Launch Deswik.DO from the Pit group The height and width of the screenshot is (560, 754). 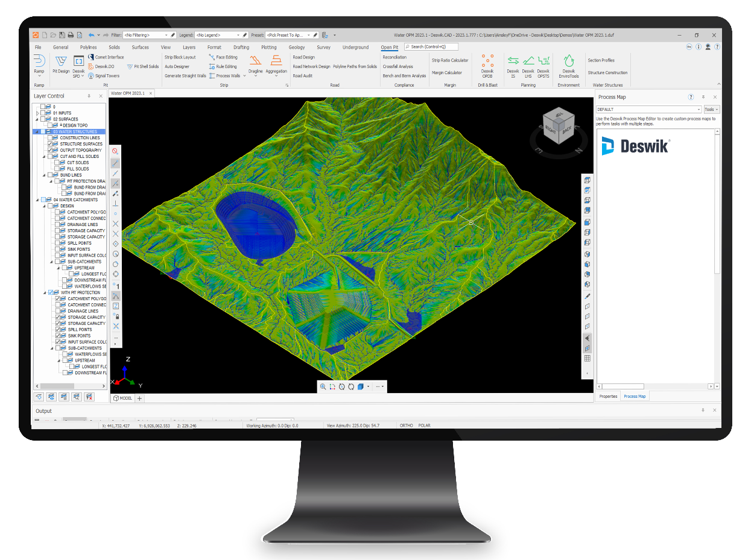101,66
